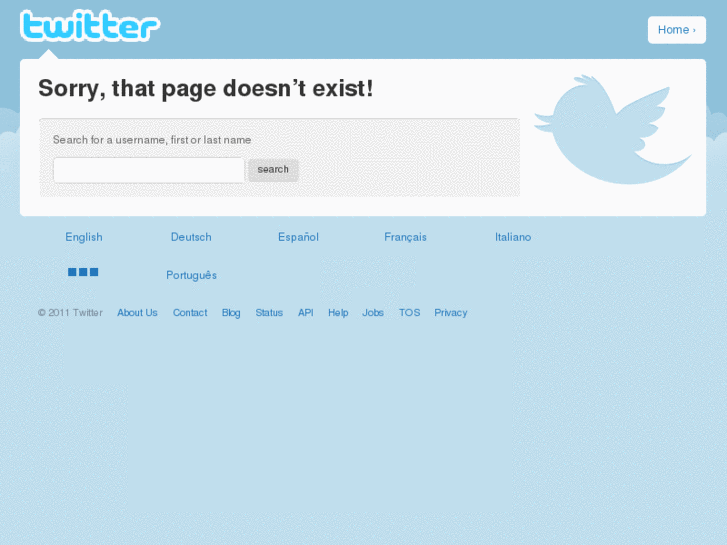727x545 pixels.
Task: View the Jobs footer link
Action: [373, 313]
